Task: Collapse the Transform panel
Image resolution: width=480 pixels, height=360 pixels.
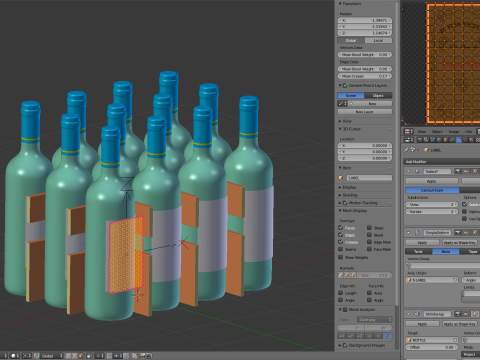Action: click(x=340, y=4)
